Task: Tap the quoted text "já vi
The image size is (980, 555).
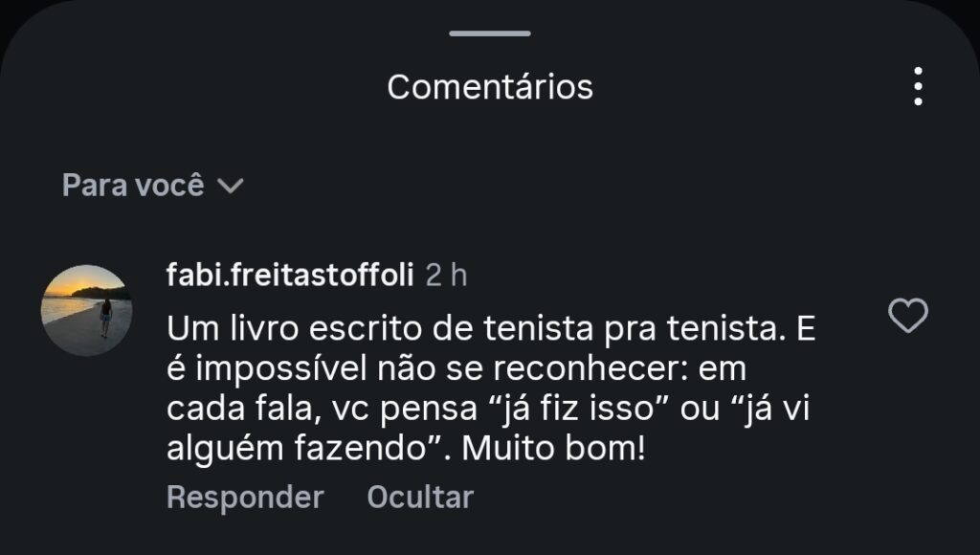Action: tap(770, 409)
